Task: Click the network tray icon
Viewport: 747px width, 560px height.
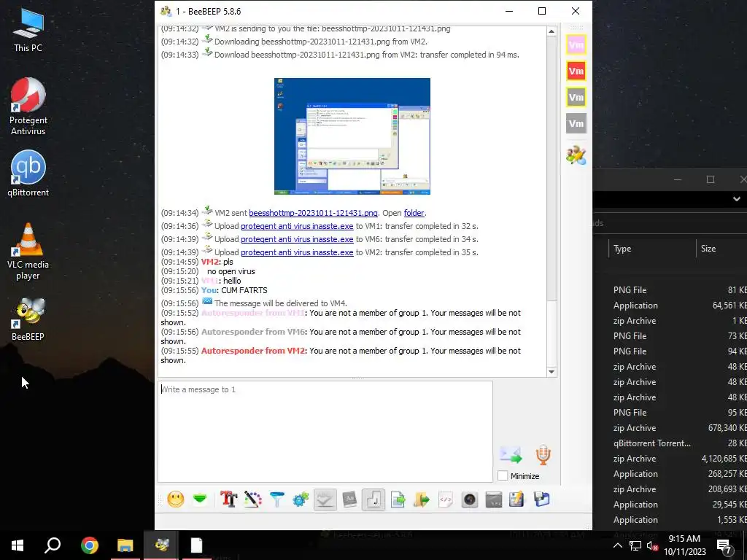Action: pos(635,545)
